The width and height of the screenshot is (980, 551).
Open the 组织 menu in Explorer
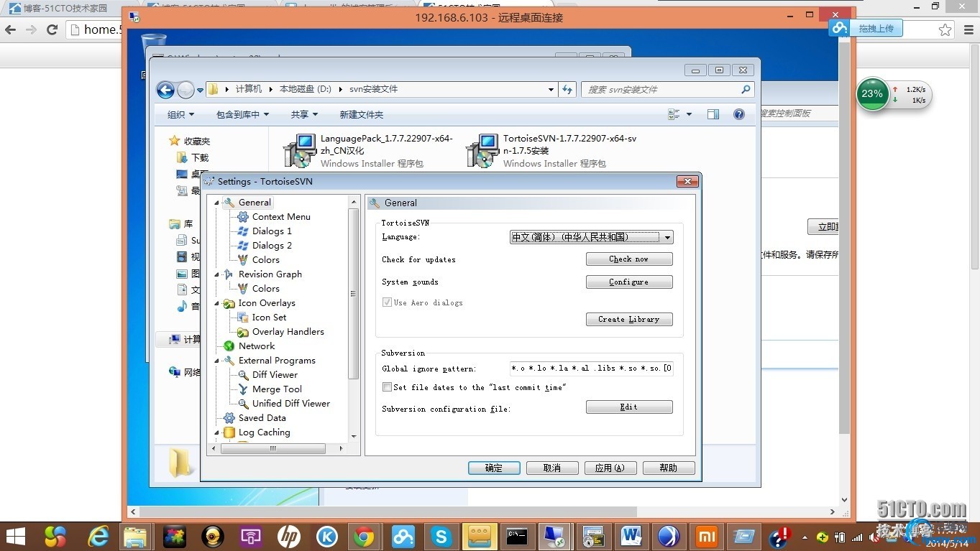180,114
